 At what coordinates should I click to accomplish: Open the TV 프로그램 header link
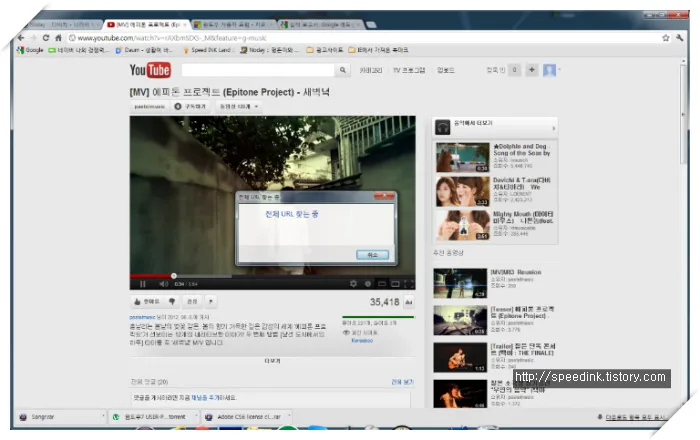coord(409,71)
